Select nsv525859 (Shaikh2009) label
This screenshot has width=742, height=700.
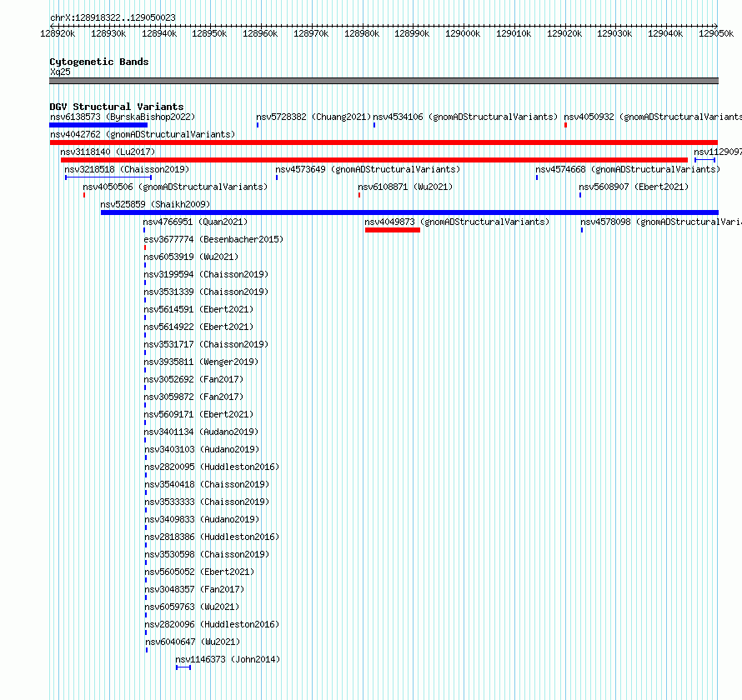155,204
